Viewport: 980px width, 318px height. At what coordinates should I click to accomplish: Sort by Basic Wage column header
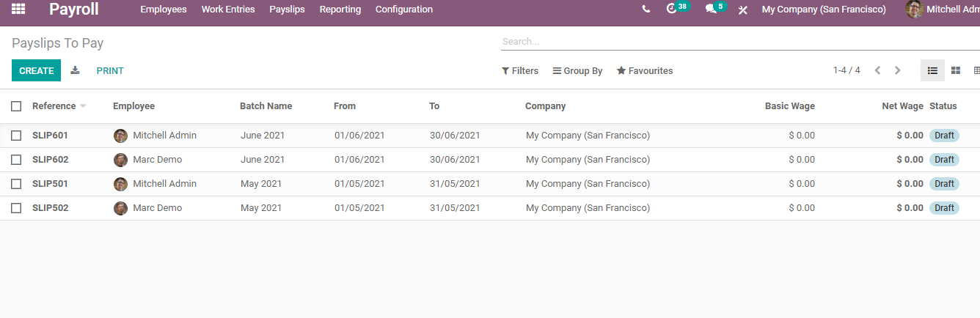pyautogui.click(x=790, y=106)
